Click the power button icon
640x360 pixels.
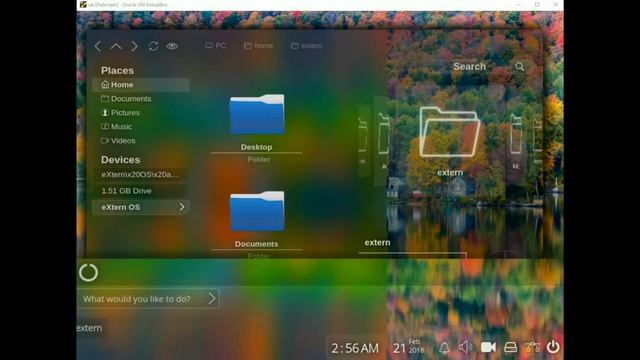(553, 347)
